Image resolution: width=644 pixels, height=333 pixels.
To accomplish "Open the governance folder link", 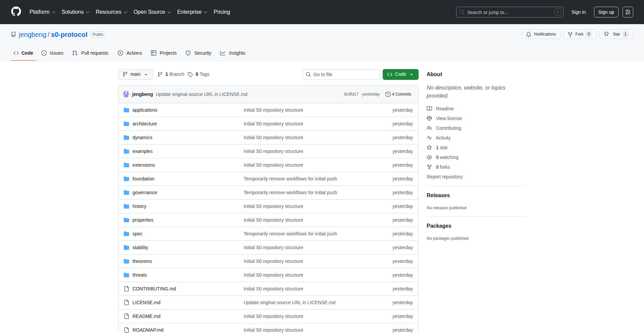I will coord(145,192).
